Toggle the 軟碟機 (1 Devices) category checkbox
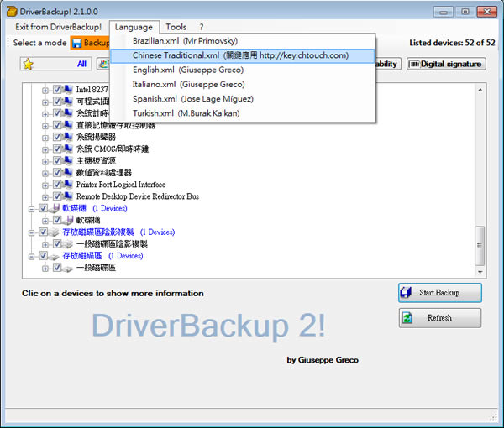This screenshot has width=504, height=428. pos(43,208)
